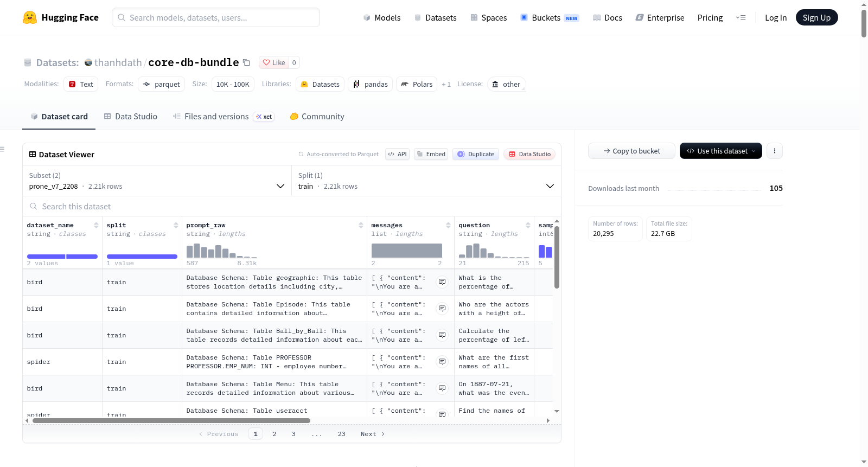
Task: Click Next page in pagination
Action: (x=373, y=434)
